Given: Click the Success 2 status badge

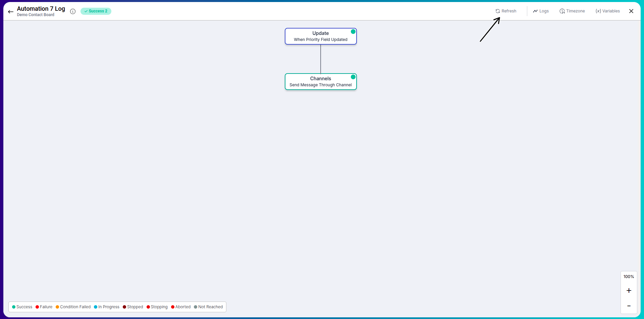Looking at the screenshot, I should pos(96,11).
